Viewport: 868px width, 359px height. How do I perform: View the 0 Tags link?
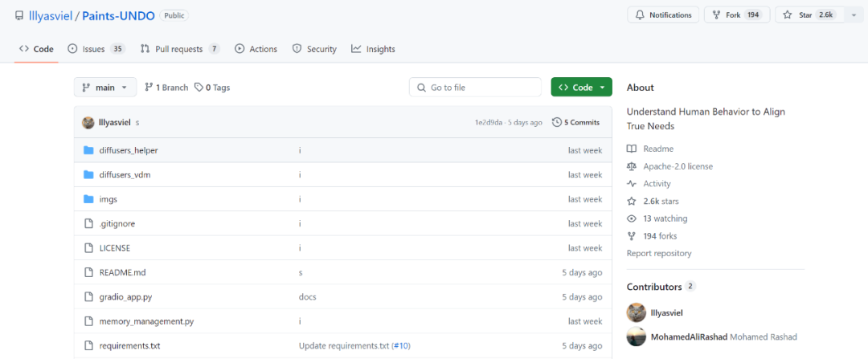pyautogui.click(x=212, y=88)
